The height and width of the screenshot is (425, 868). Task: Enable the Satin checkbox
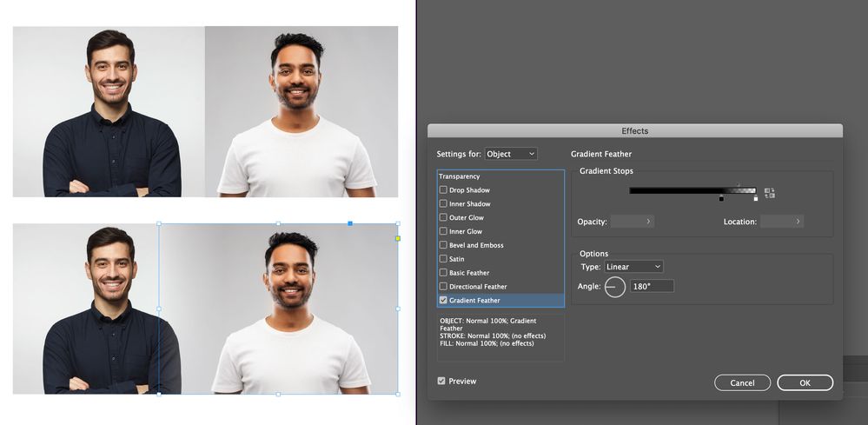tap(443, 259)
